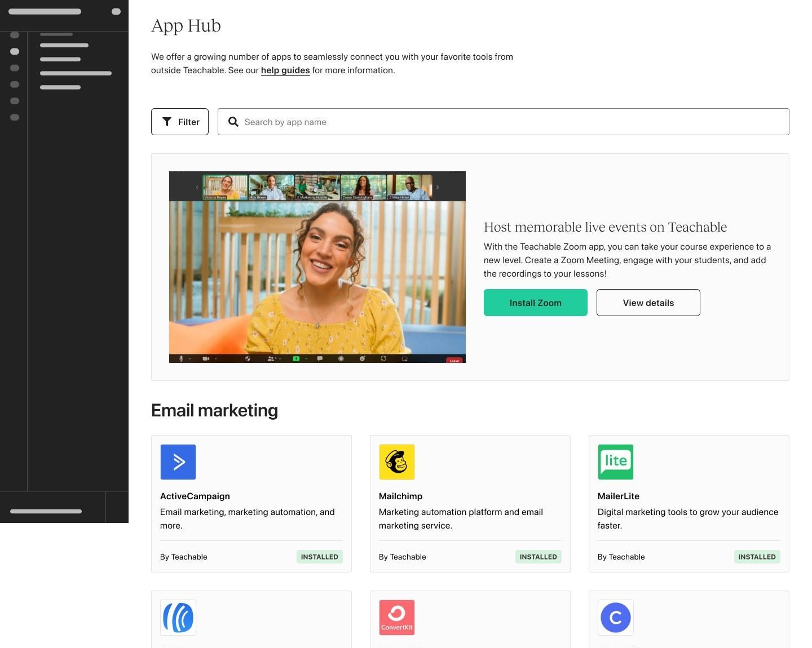Click 'Host memorable live events on Teachable' heading
This screenshot has height=648, width=812.
click(x=606, y=227)
